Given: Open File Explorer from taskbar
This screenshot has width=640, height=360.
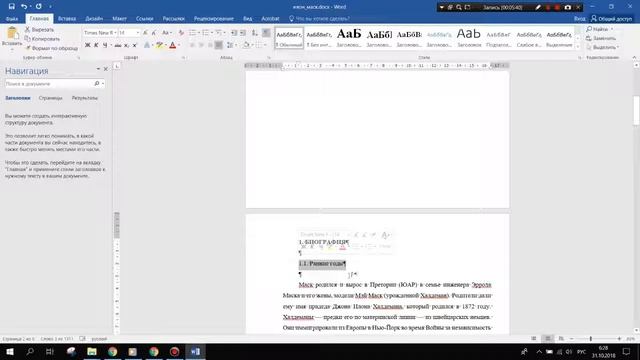Looking at the screenshot, I should click(92, 351).
